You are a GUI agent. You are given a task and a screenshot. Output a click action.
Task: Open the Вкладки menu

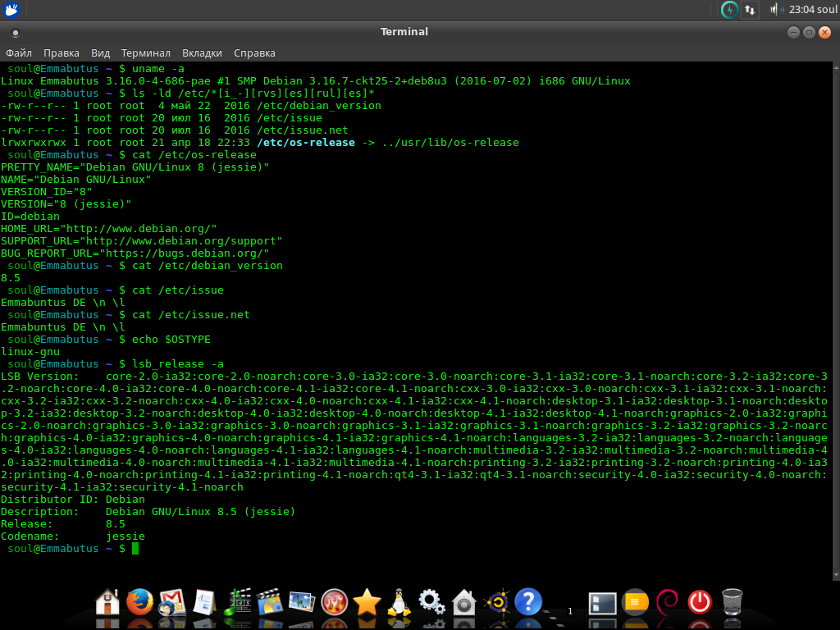pos(202,53)
